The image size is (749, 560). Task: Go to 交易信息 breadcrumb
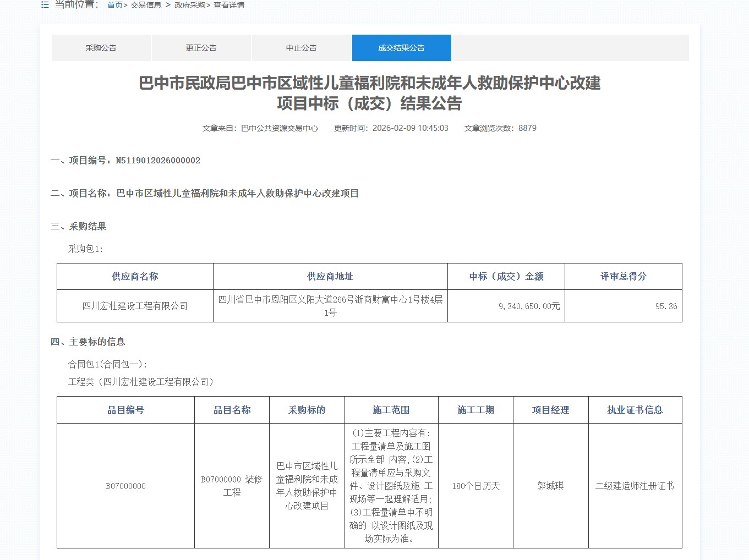coord(146,5)
